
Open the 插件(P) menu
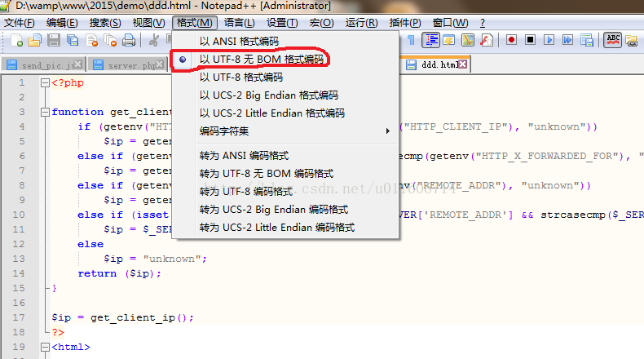point(405,23)
